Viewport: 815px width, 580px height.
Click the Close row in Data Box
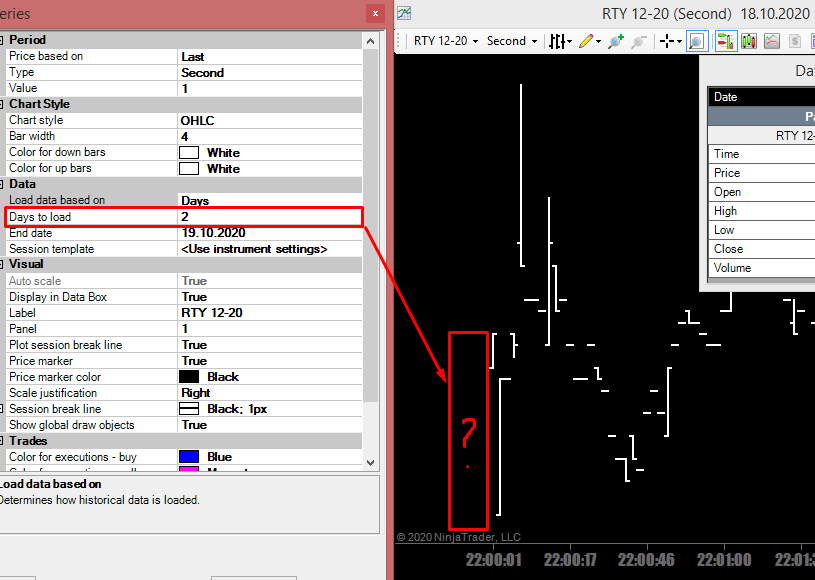pos(762,249)
